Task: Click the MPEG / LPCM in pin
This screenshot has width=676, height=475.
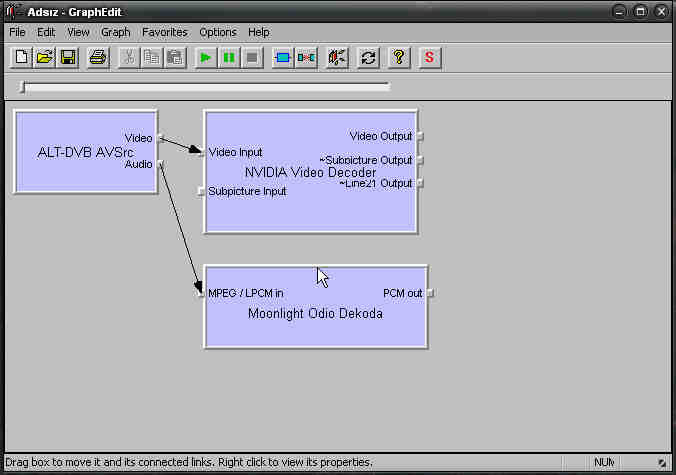Action: tap(201, 293)
